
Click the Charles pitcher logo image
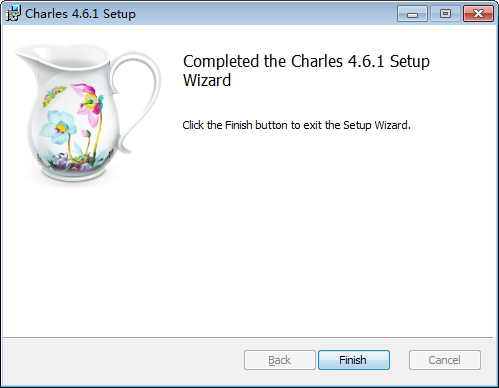tap(87, 113)
